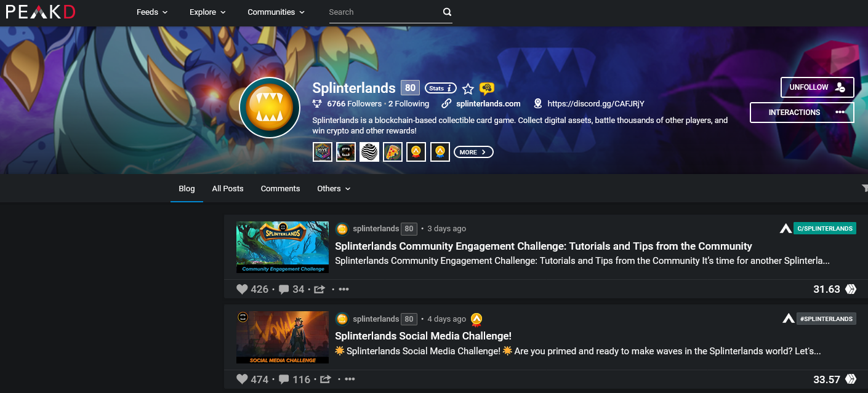Expand the Communities dropdown menu

tap(276, 12)
